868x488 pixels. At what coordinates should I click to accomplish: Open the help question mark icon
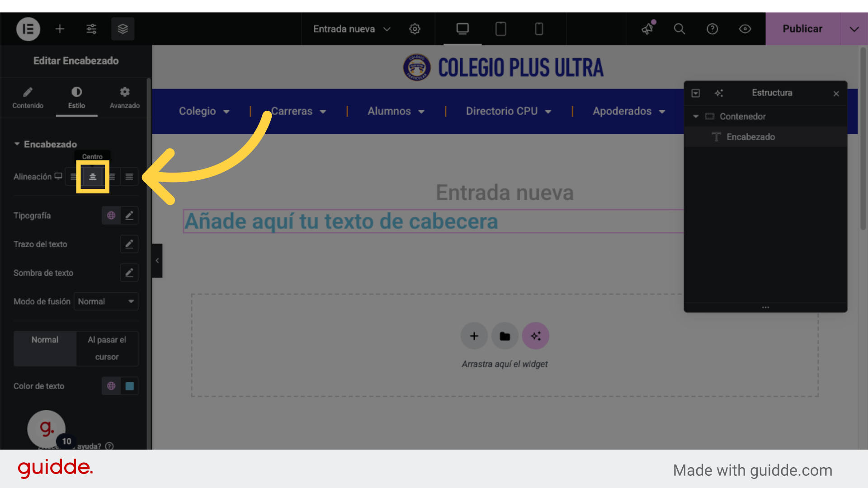click(x=712, y=29)
